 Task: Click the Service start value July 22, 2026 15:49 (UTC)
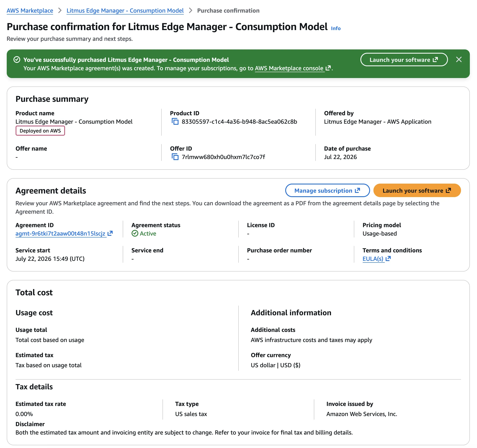(x=50, y=259)
